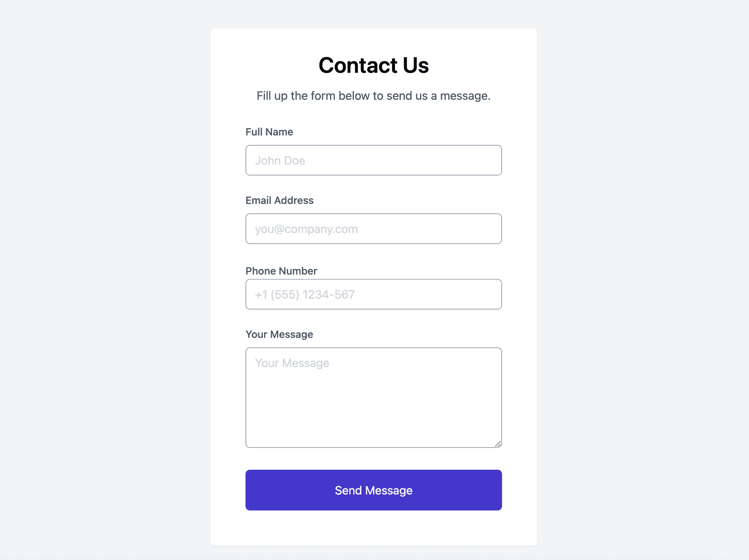This screenshot has height=560, width=749.
Task: Click the "Contact Us" heading
Action: pyautogui.click(x=373, y=65)
